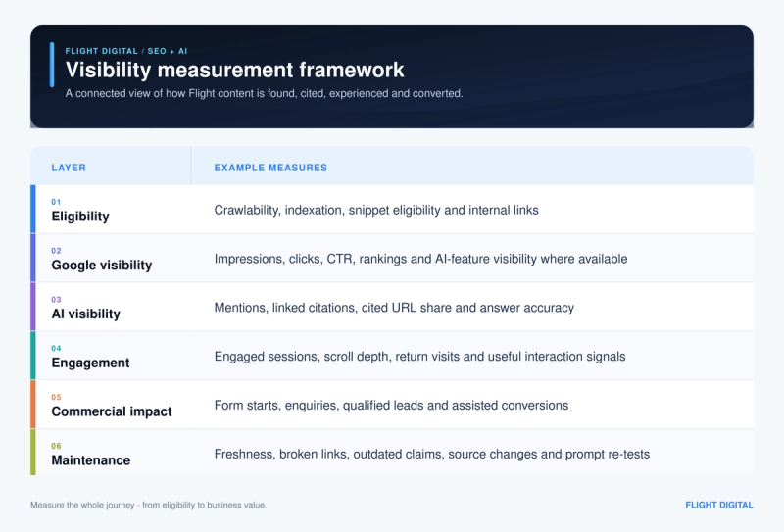This screenshot has width=784, height=532.
Task: Select the 'Eligibility' layer name
Action: 80,216
